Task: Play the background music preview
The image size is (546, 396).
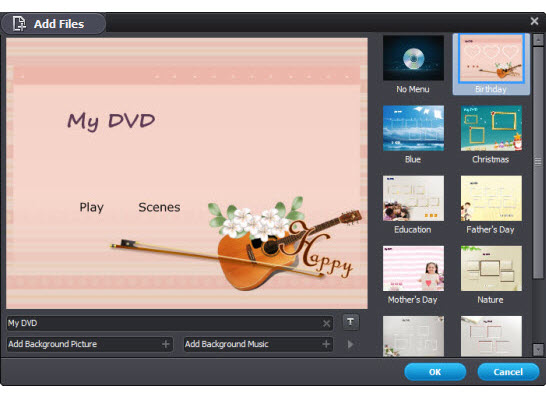Action: click(x=350, y=344)
